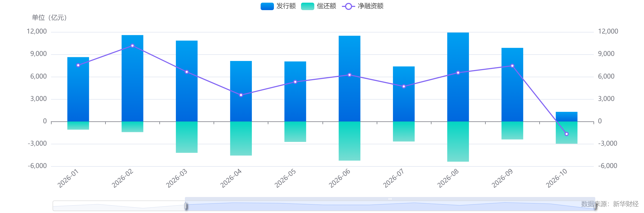Click the 2026-06 issuance blue bar

(x=349, y=79)
